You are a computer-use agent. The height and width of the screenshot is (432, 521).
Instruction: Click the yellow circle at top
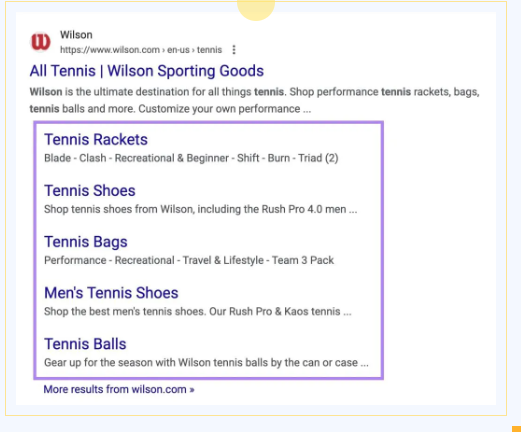(x=256, y=9)
